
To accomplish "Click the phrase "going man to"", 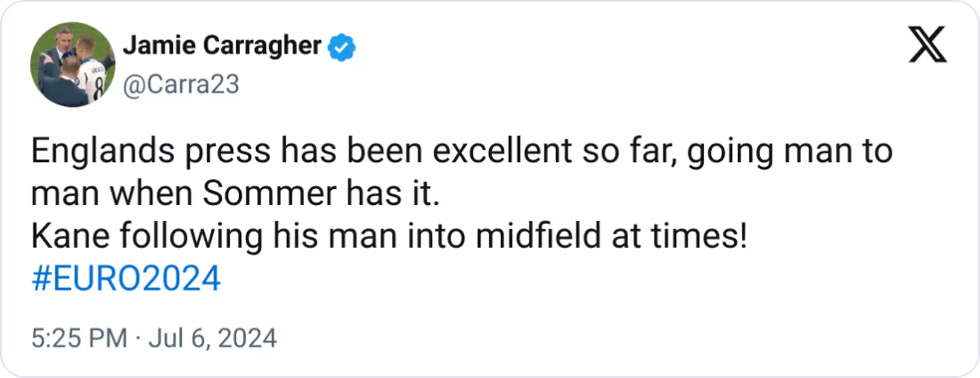I will click(789, 152).
